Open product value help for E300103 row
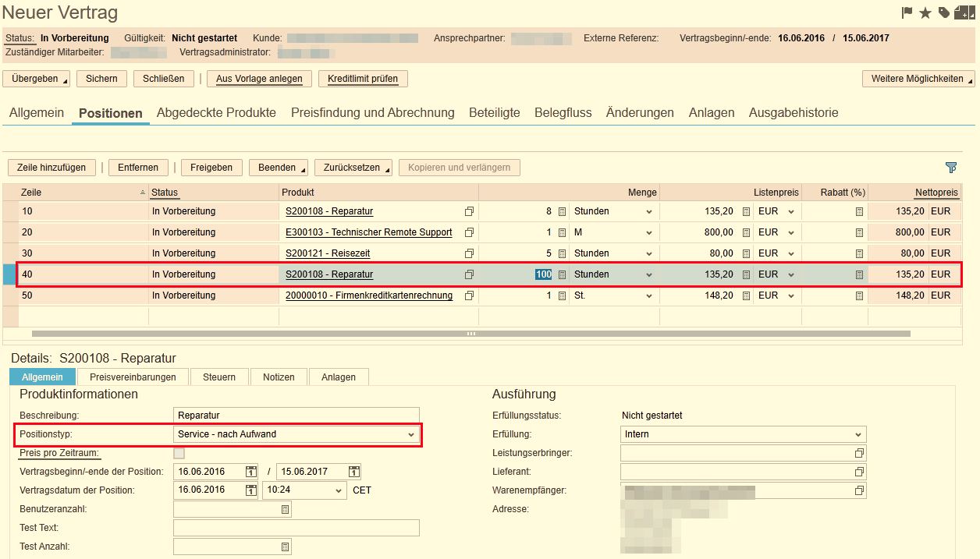The height and width of the screenshot is (559, 980). (469, 232)
